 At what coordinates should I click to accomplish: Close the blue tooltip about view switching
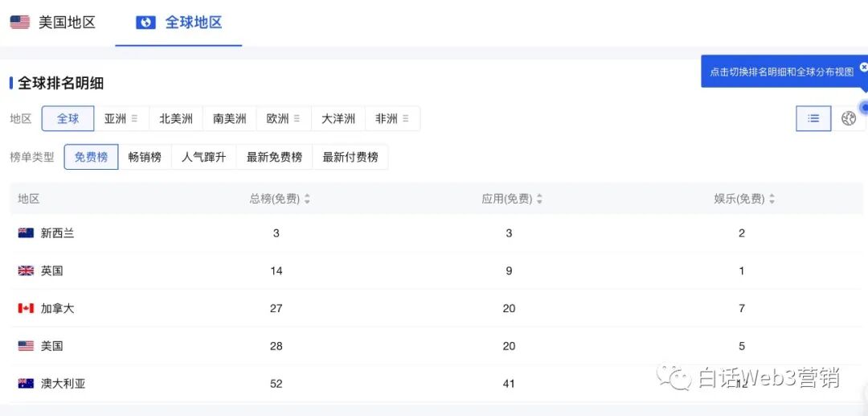click(x=863, y=68)
